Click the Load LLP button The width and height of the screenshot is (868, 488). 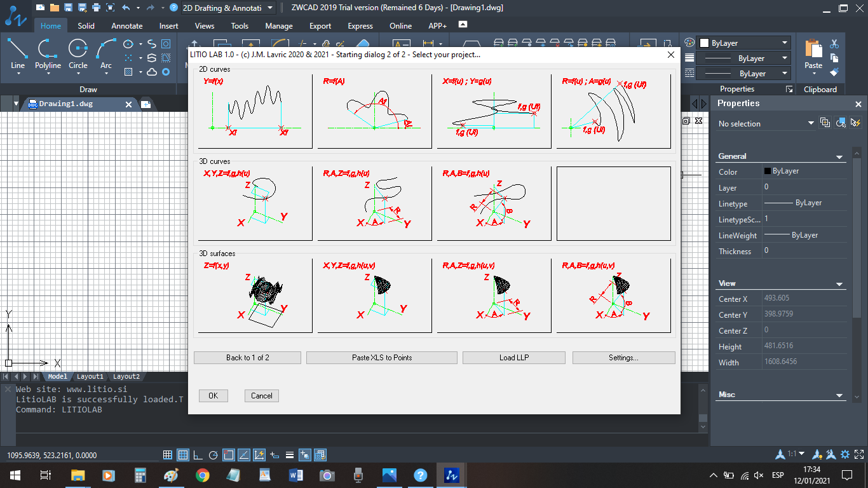point(513,358)
